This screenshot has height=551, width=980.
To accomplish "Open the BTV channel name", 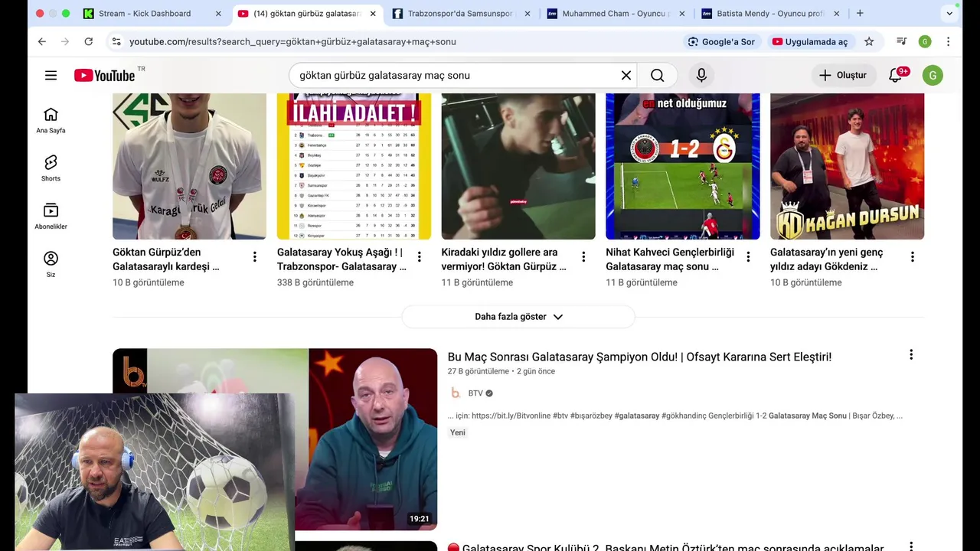I will point(475,393).
